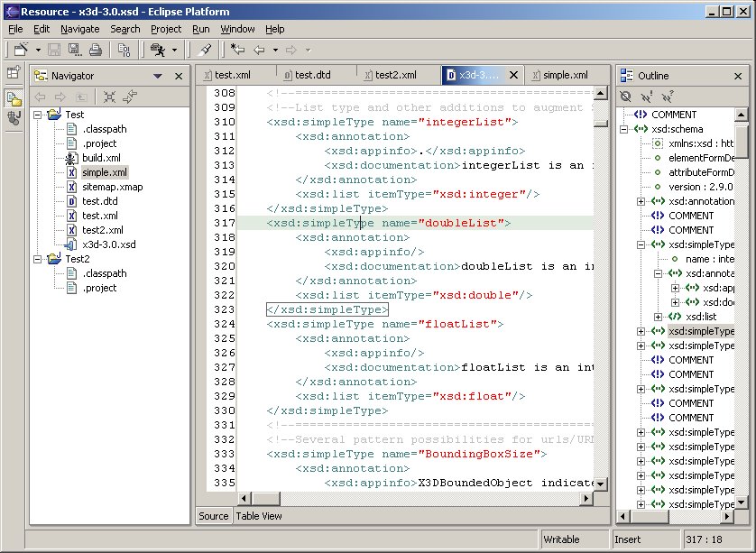756x553 pixels.
Task: Open the Navigator view menu dropdown
Action: point(158,76)
